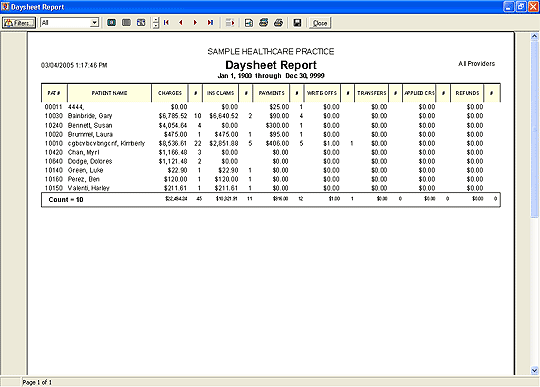Click patient name Bennett, Susan
This screenshot has width=540, height=387.
[x=90, y=125]
